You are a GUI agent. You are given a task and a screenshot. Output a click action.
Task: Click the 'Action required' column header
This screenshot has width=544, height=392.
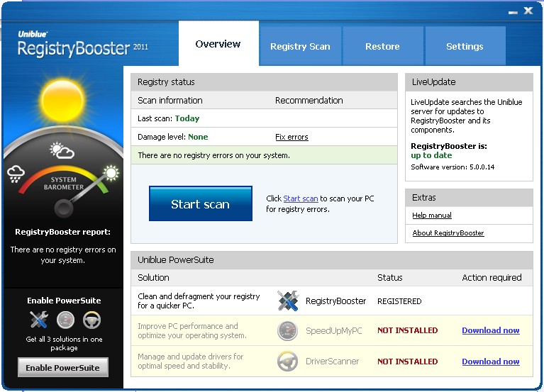point(492,278)
